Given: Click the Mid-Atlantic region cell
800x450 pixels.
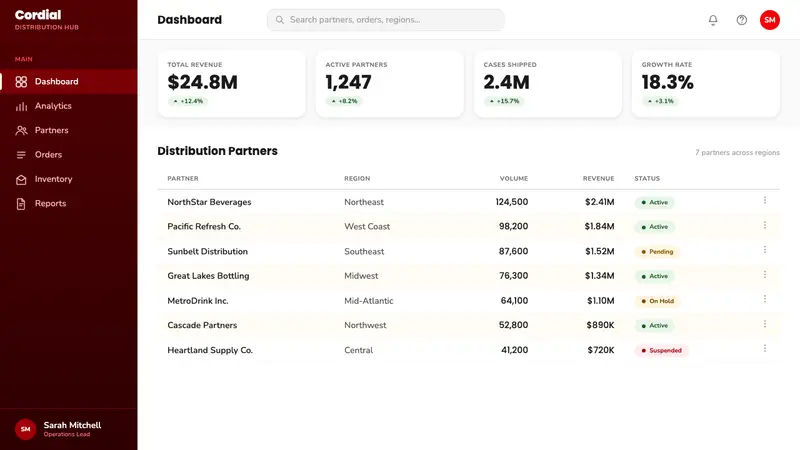Looking at the screenshot, I should [368, 301].
